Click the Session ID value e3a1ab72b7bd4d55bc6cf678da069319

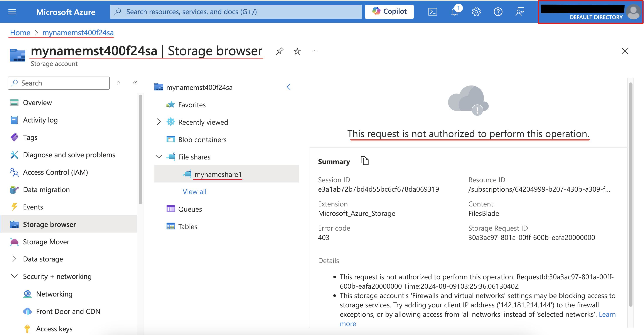pyautogui.click(x=378, y=189)
